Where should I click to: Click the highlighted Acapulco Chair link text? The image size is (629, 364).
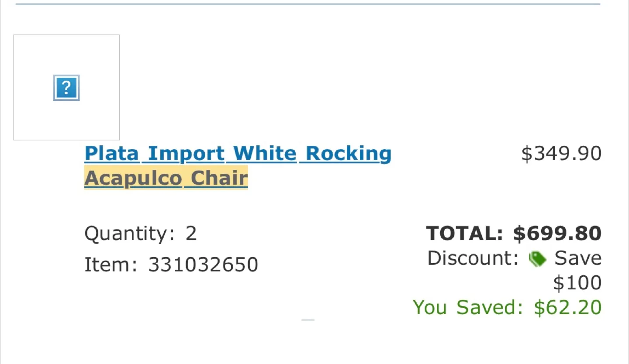[x=166, y=177]
